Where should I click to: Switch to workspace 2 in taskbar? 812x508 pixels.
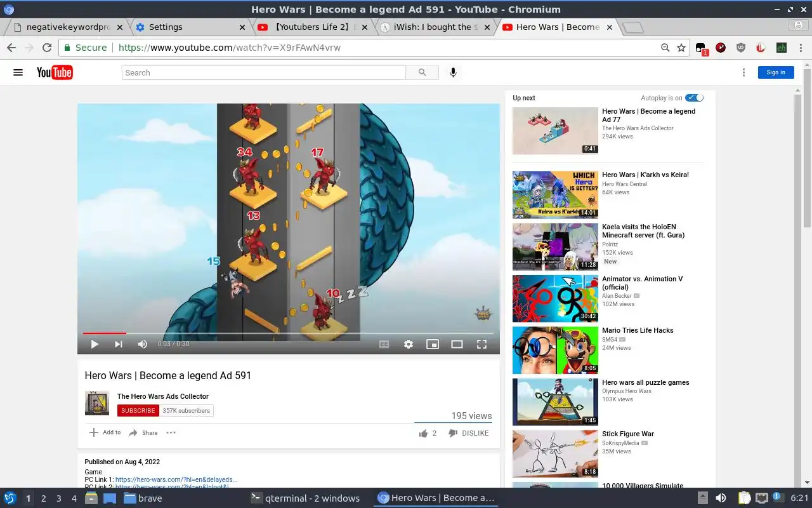(x=43, y=498)
